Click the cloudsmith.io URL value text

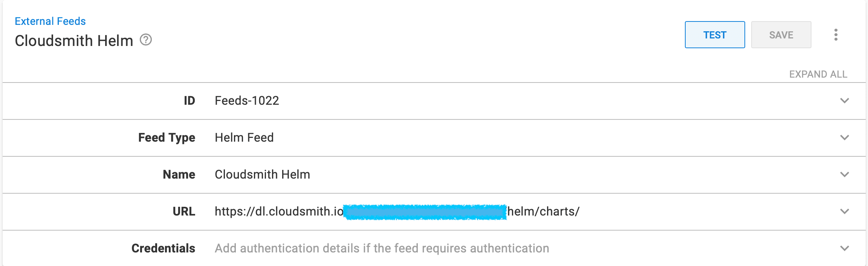click(279, 211)
